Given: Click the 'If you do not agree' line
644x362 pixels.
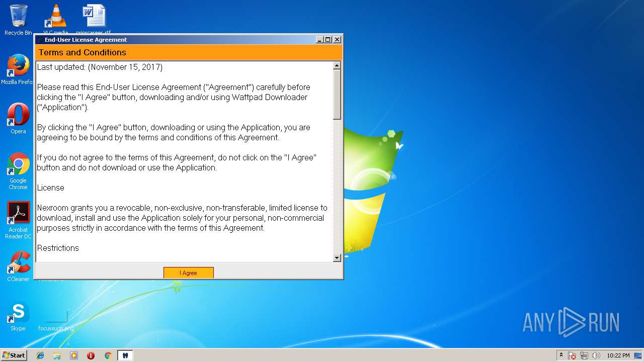Looking at the screenshot, I should [x=177, y=157].
